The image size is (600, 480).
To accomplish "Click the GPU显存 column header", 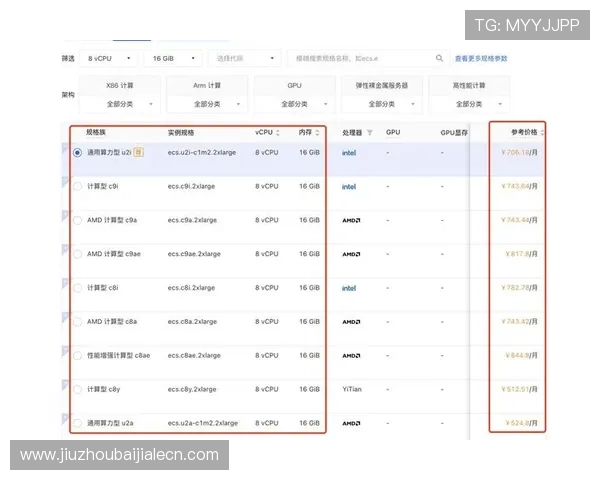I will [x=454, y=132].
